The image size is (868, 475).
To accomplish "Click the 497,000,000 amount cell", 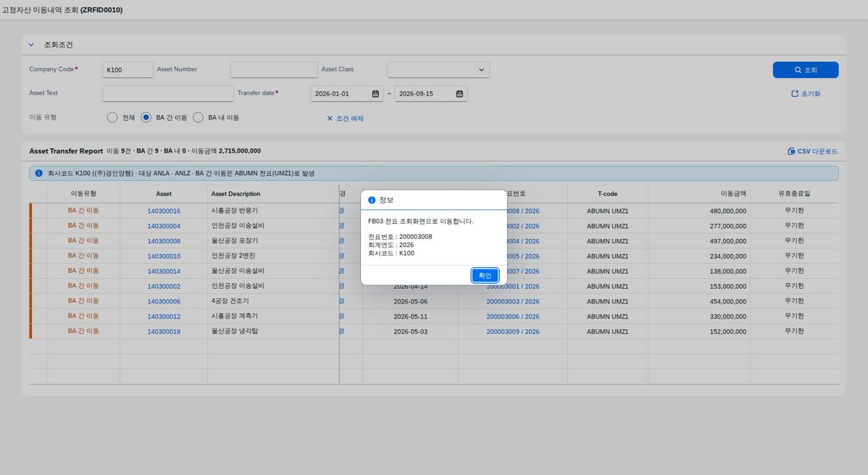I will point(699,241).
